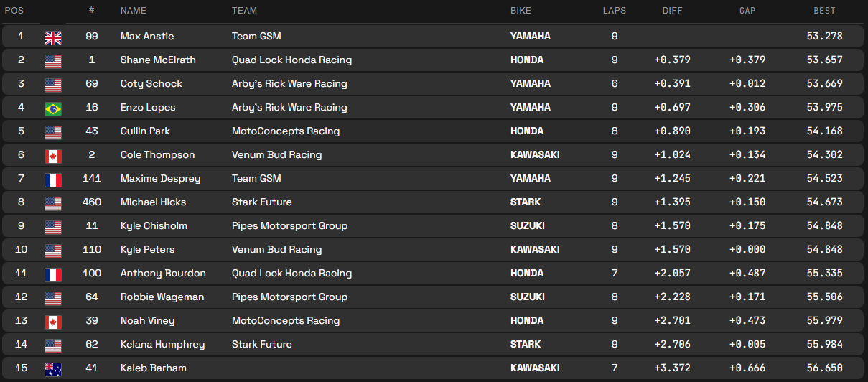Image resolution: width=868 pixels, height=382 pixels.
Task: Click the French flag beside Anthony Bourdon
Action: click(53, 274)
